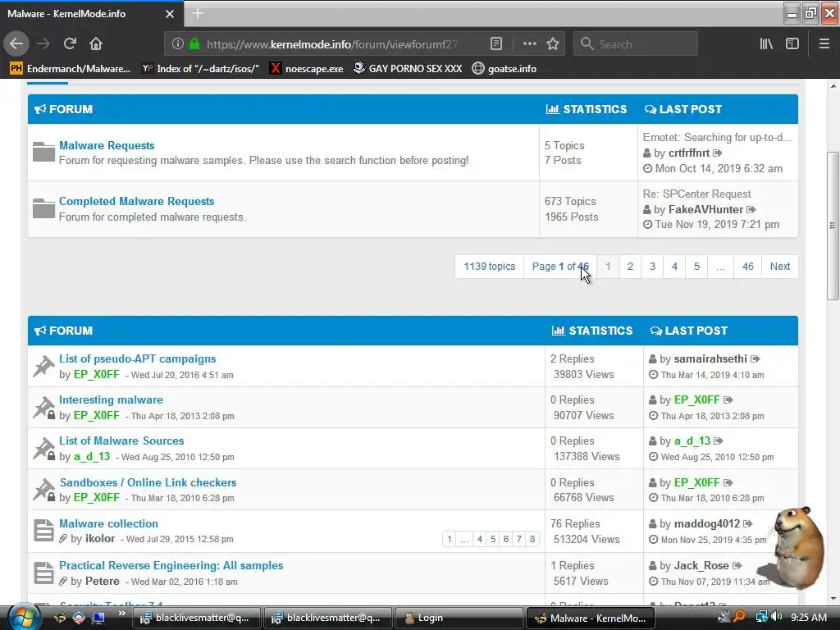
Task: Switch to first blacklivesmatter@q... taskbar window
Action: [x=197, y=618]
